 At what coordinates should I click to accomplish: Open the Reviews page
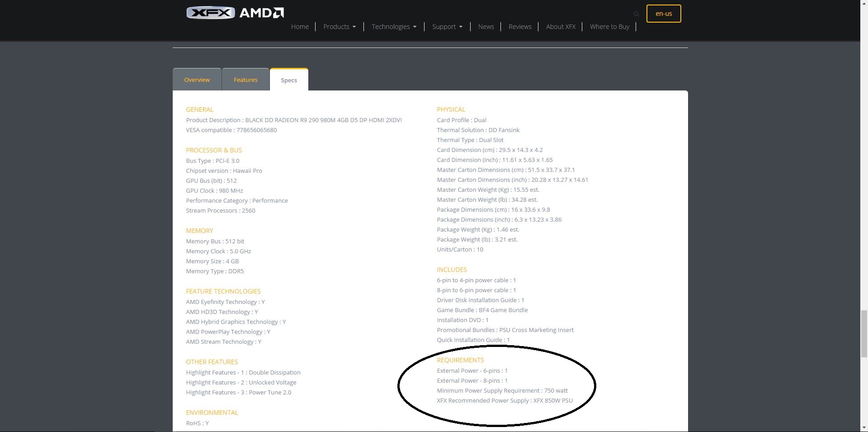coord(520,27)
